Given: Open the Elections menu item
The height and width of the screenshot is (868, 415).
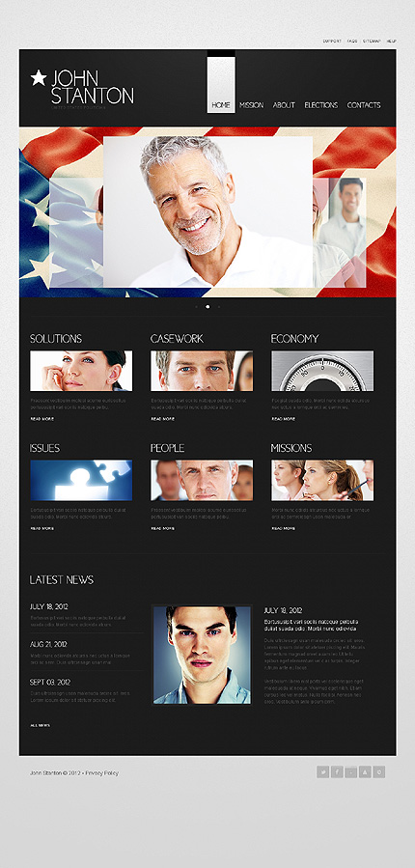Looking at the screenshot, I should click(x=321, y=105).
